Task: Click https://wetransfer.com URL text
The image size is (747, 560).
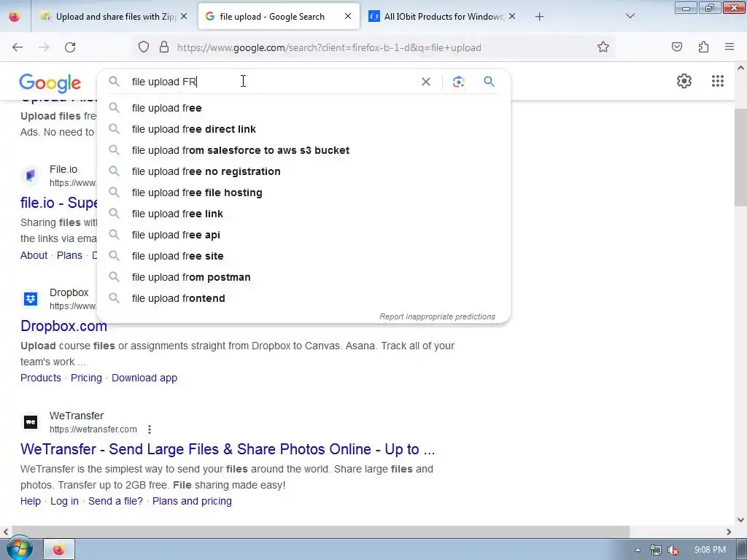Action: (x=93, y=429)
